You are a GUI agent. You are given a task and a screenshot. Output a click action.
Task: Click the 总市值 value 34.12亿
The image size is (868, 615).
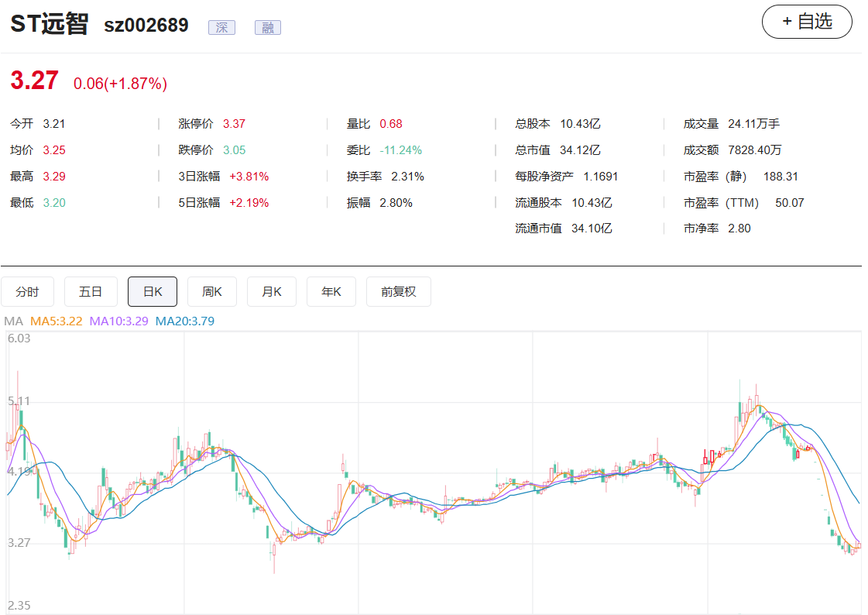point(580,150)
